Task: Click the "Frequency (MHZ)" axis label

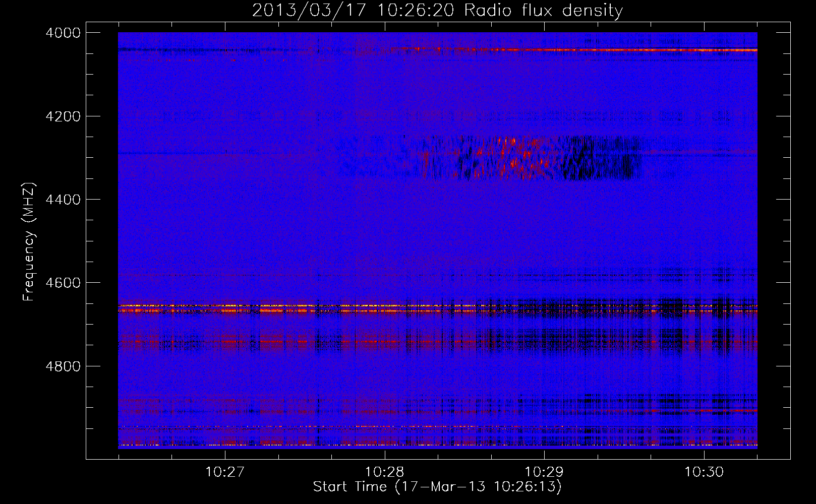Action: tap(29, 242)
